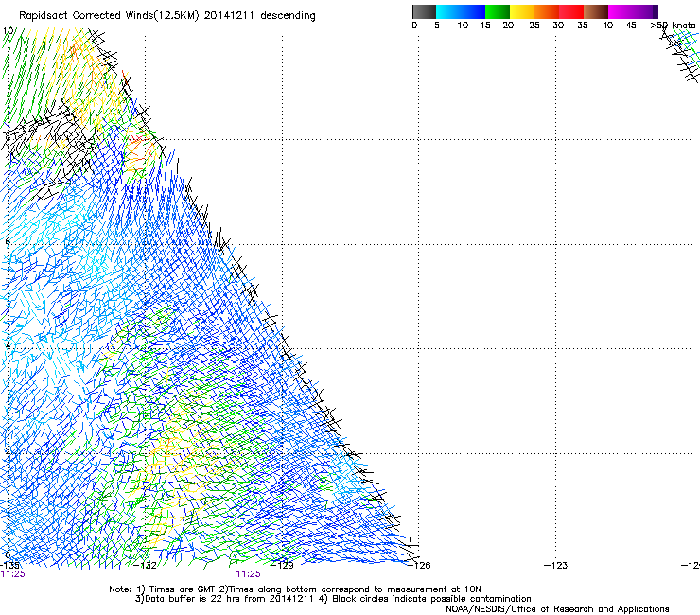This screenshot has width=700, height=615.
Task: Select the gray 0-5 knots legend color
Action: point(424,11)
